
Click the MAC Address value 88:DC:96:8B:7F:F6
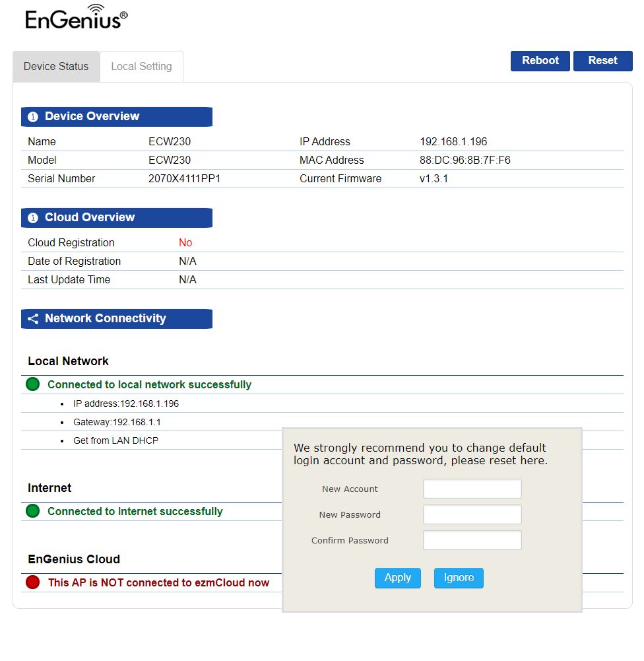tap(465, 160)
